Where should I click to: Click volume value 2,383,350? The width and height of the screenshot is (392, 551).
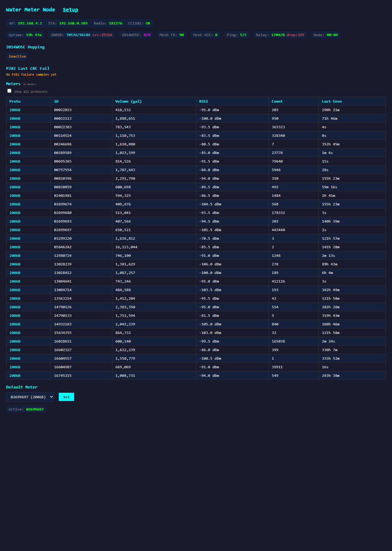point(125,307)
